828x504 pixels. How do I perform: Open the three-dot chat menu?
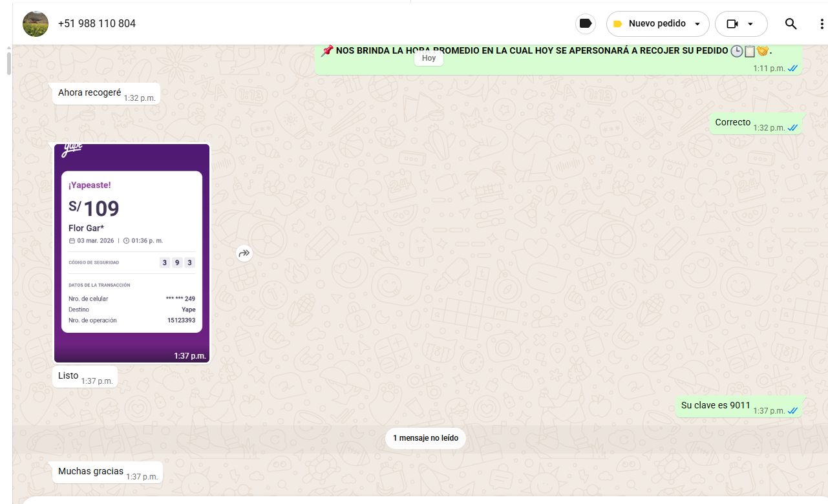[x=821, y=24]
